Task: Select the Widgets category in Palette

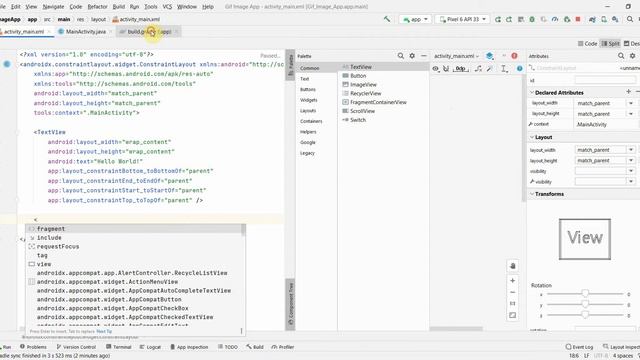Action: (x=309, y=100)
